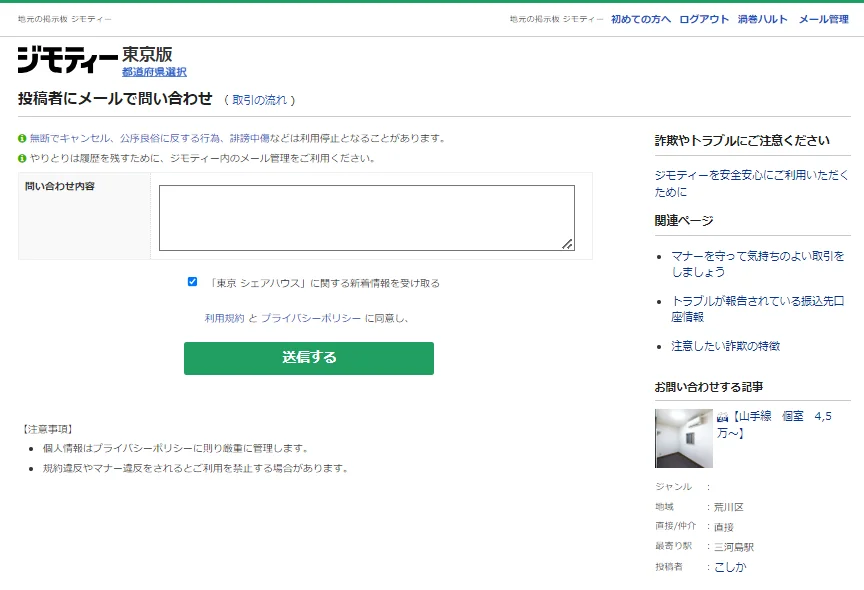Click the user name link beside ログアウト
The width and height of the screenshot is (864, 590).
(x=763, y=19)
